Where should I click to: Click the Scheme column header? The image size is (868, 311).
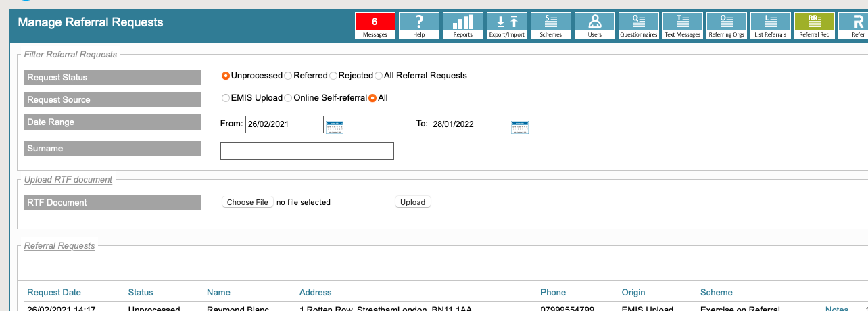(717, 293)
